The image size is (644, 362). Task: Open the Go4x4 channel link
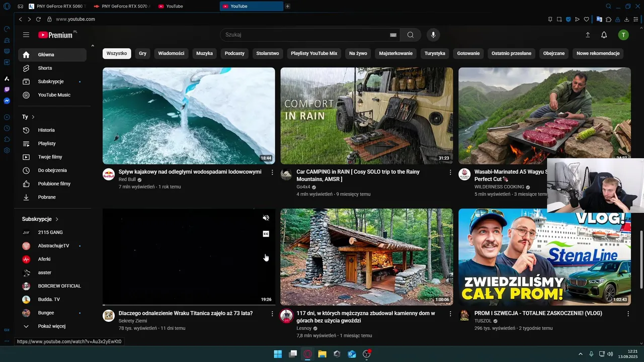coord(303,187)
